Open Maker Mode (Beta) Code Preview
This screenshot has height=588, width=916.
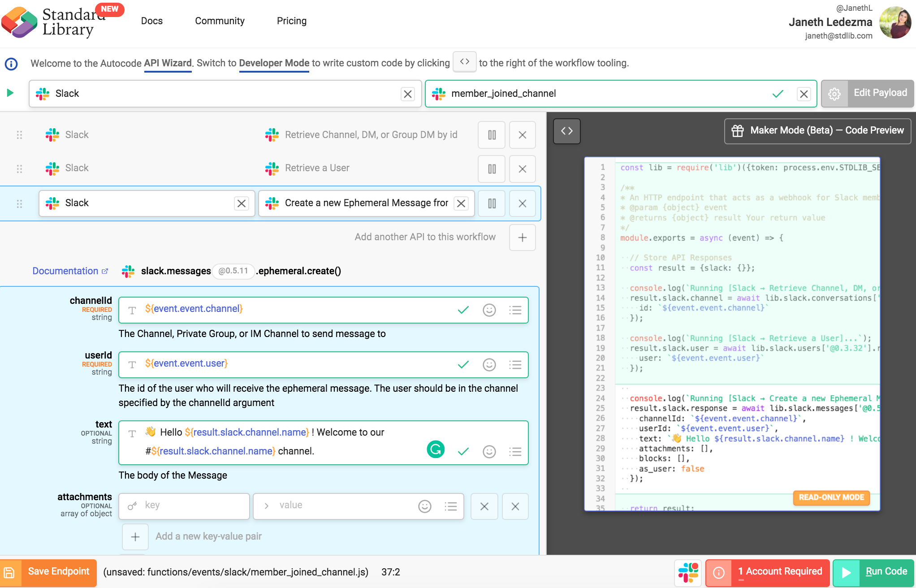click(817, 131)
